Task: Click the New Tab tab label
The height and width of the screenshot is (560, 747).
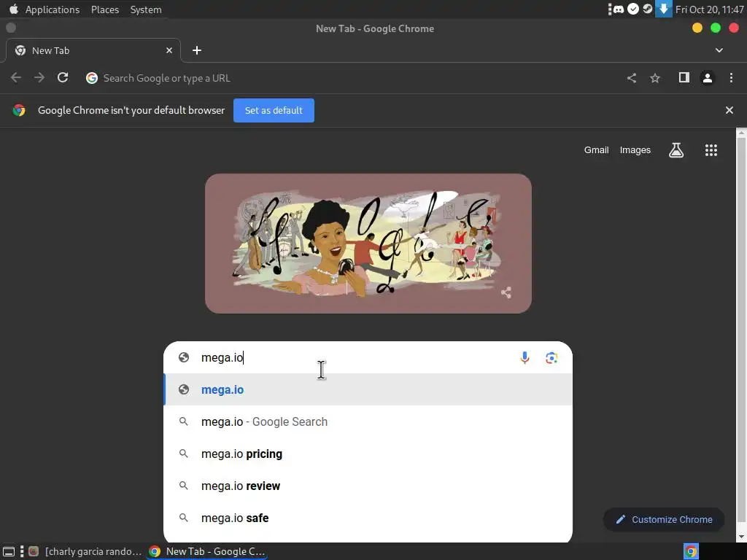Action: click(x=50, y=50)
